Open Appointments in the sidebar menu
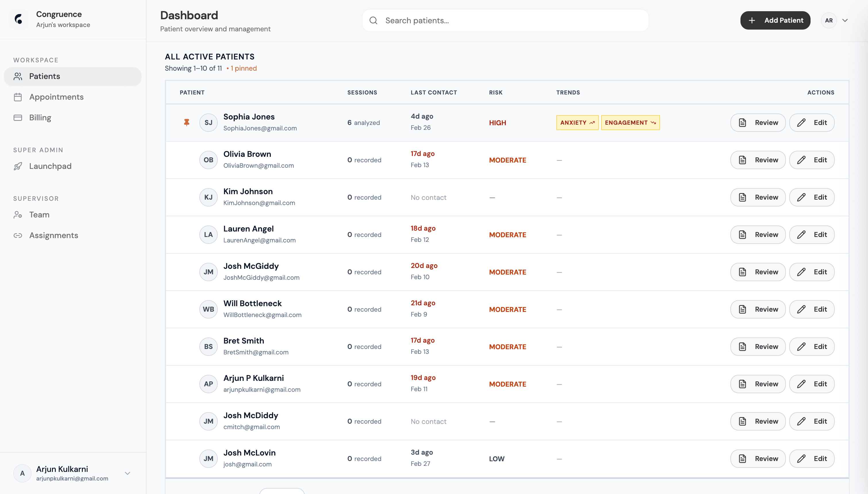The width and height of the screenshot is (868, 494). point(56,97)
